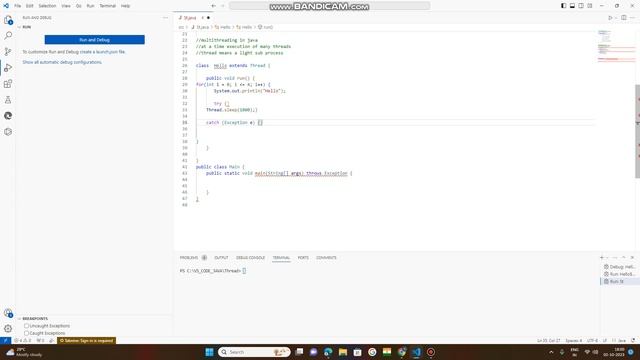This screenshot has width=640, height=360.
Task: Click Tabnine Sign-in is required status item
Action: pyautogui.click(x=87, y=340)
